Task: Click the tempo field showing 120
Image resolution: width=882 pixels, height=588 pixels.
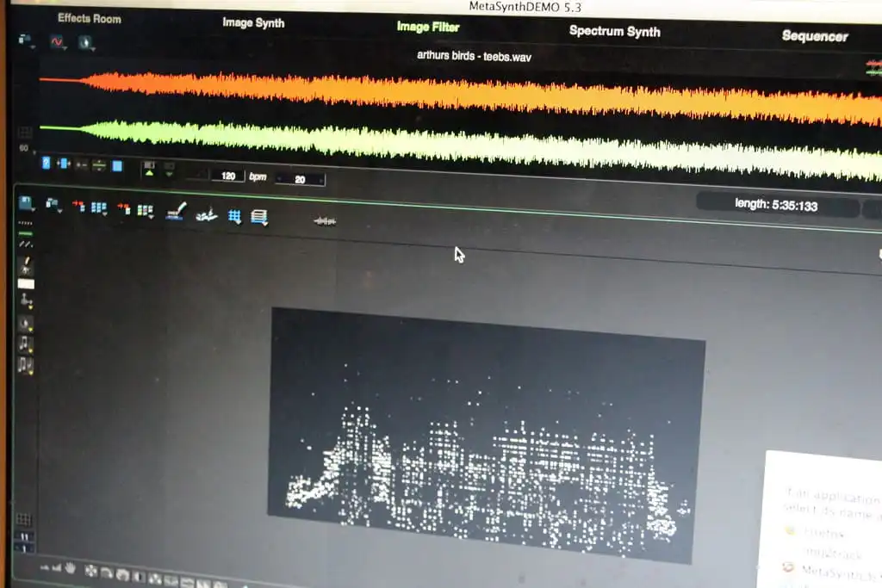Action: coord(227,176)
